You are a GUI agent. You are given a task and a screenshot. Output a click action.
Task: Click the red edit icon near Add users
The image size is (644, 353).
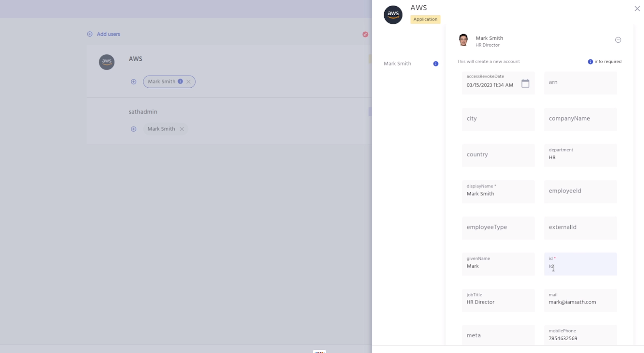coord(365,34)
